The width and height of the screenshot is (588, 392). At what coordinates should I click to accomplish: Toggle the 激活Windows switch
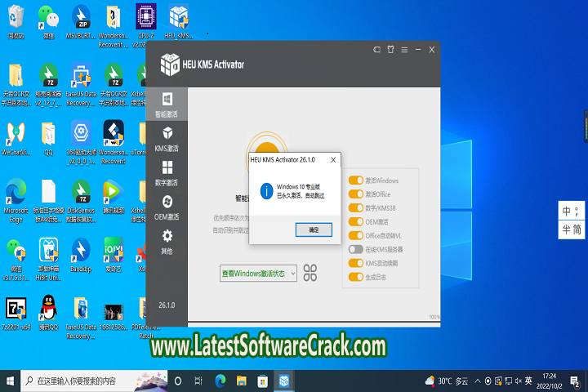[355, 180]
